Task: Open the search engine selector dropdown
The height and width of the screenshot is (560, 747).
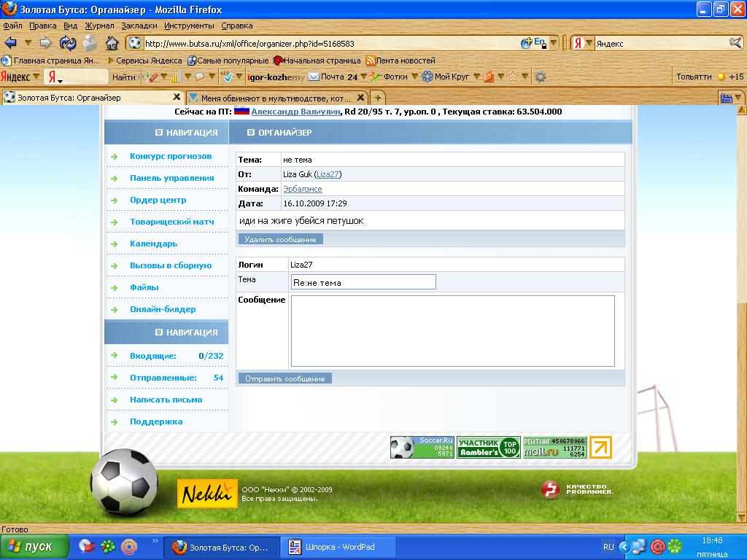Action: (582, 43)
